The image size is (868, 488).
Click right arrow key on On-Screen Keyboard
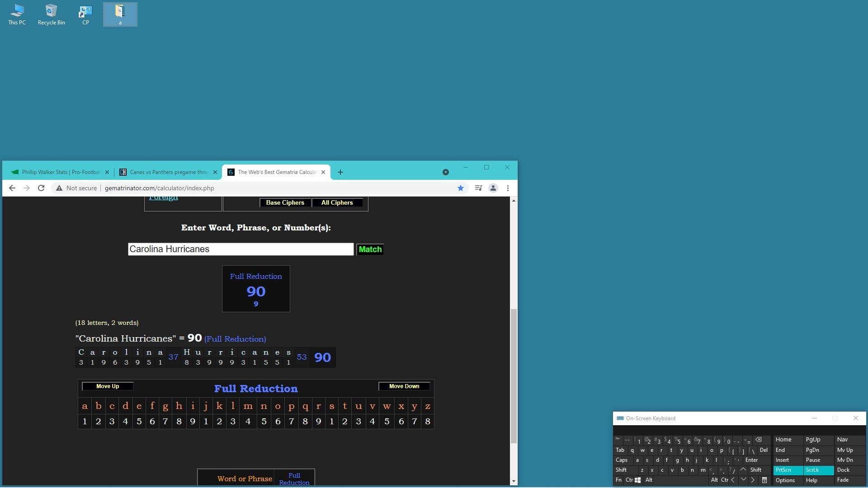753,480
